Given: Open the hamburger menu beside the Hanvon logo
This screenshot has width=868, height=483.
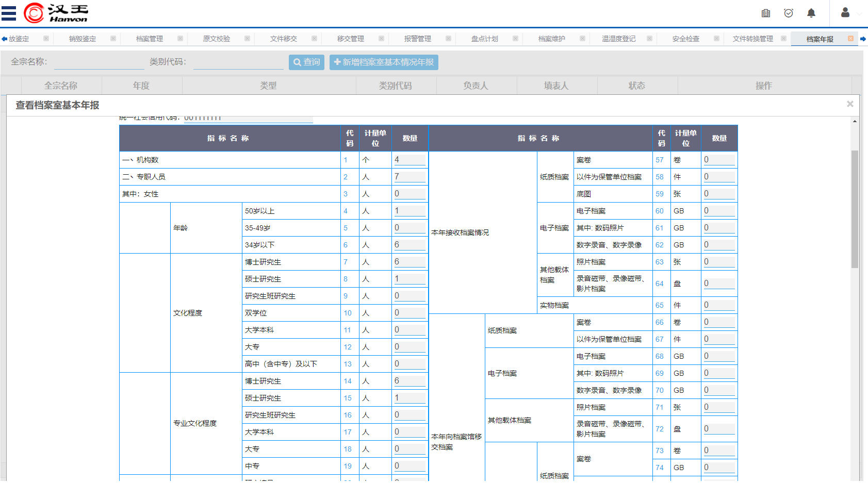Looking at the screenshot, I should (x=9, y=13).
